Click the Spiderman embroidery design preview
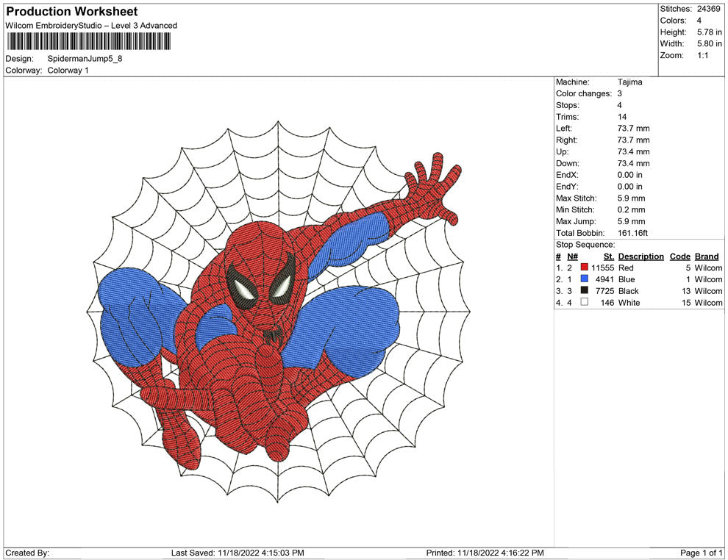The width and height of the screenshot is (728, 560). pyautogui.click(x=279, y=311)
